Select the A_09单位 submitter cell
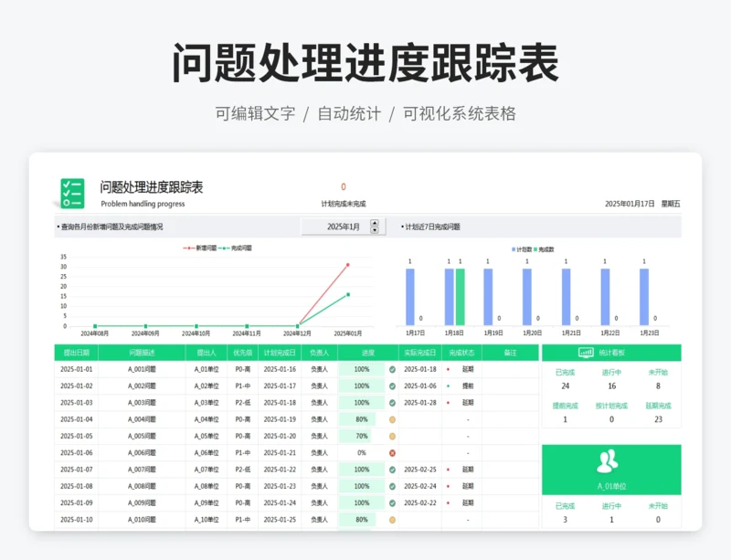Viewport: 731px width, 560px height. [207, 503]
